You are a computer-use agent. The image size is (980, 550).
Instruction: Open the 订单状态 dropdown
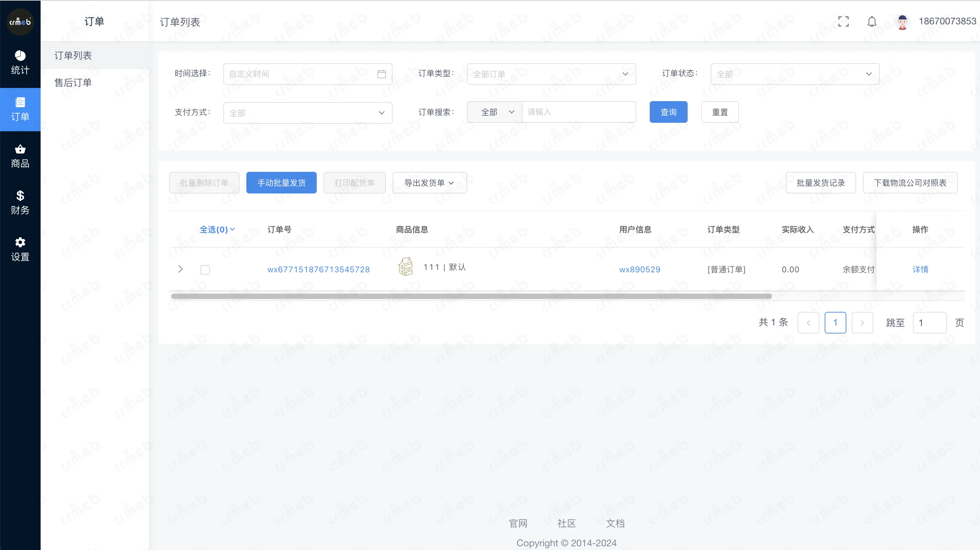click(x=795, y=74)
